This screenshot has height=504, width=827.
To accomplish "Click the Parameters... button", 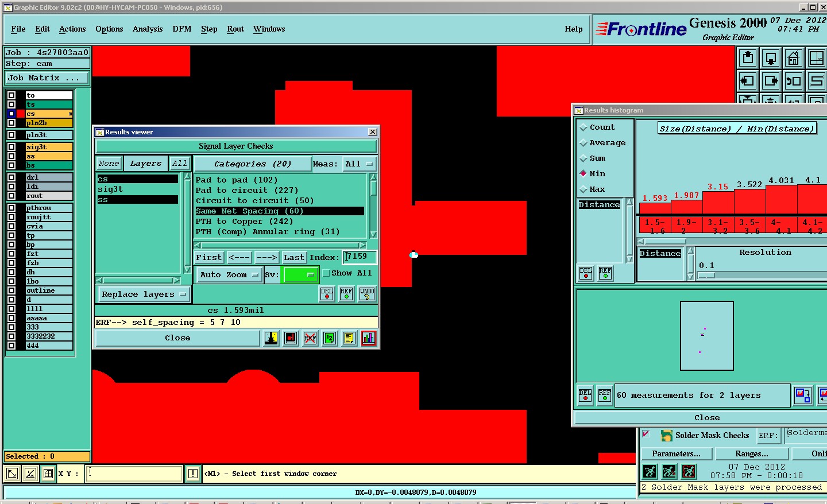I will (x=677, y=454).
